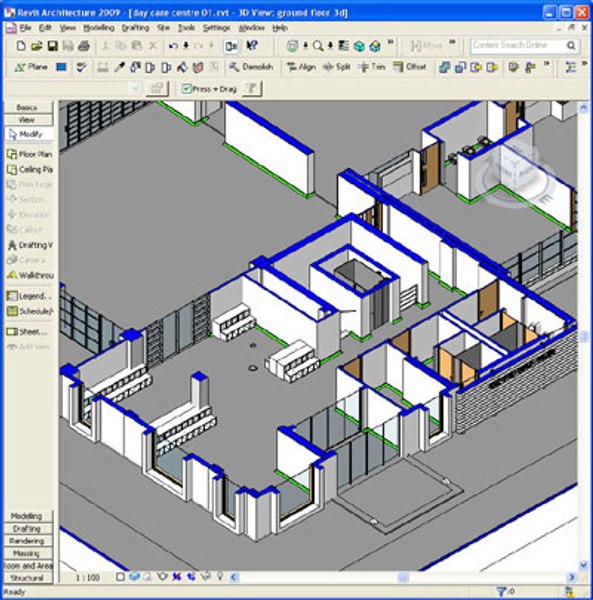
Task: Open the Drafting View tool
Action: click(29, 245)
